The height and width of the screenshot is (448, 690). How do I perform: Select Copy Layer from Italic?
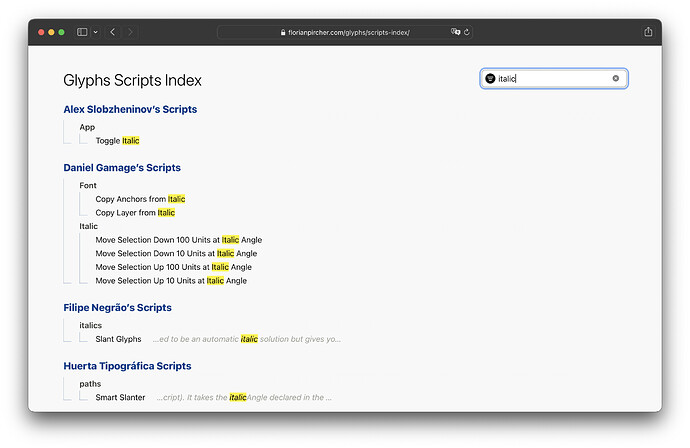135,213
